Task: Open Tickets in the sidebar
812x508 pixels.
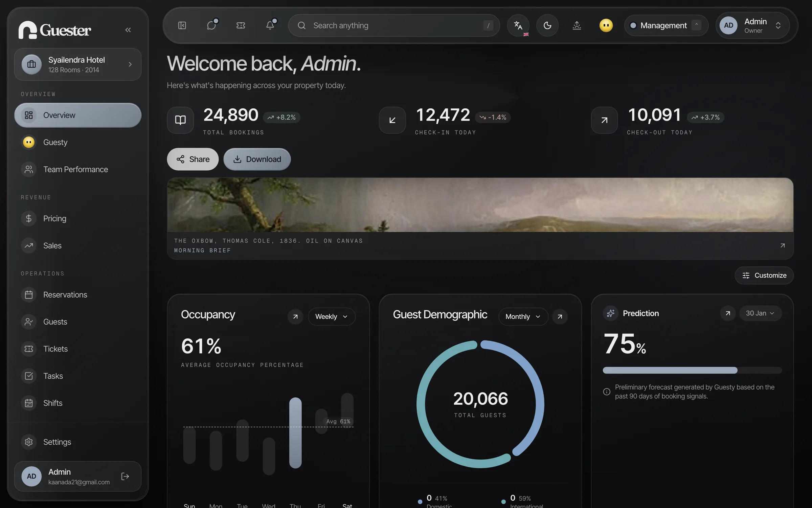Action: pos(78,349)
